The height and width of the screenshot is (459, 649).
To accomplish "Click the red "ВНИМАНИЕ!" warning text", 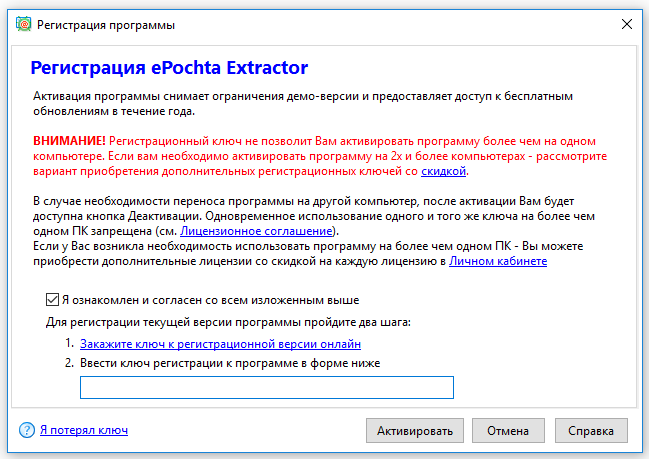I will pyautogui.click(x=69, y=141).
